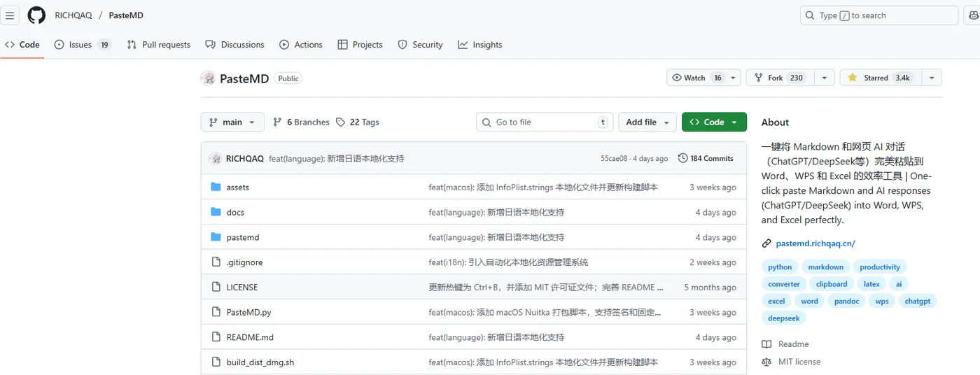Viewport: 980px width, 375px height.
Task: Click the docs folder icon
Action: click(216, 212)
